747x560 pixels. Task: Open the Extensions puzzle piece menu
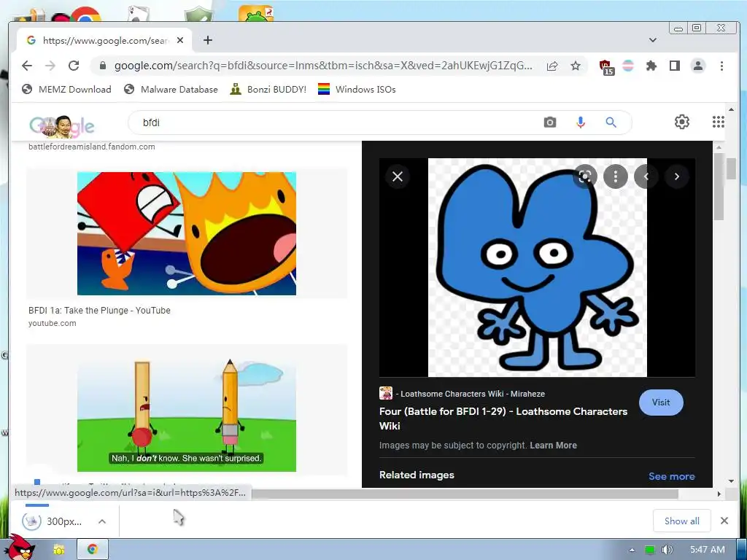tap(651, 66)
